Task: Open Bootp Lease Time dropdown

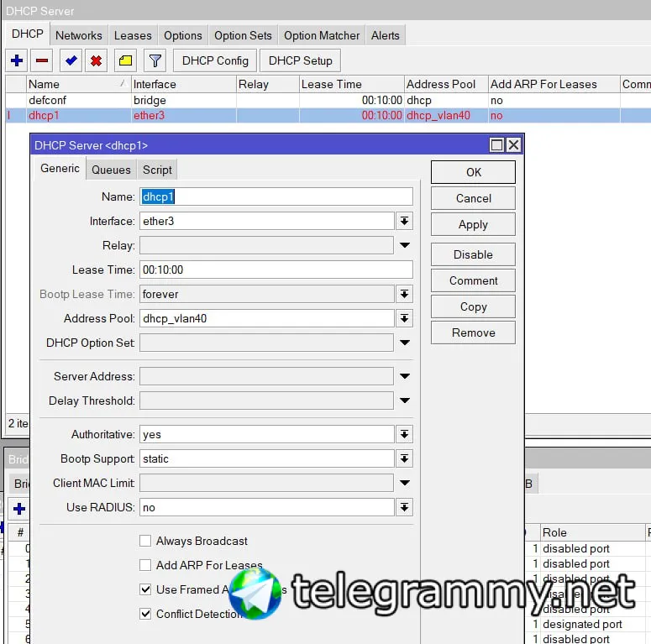Action: click(x=404, y=294)
